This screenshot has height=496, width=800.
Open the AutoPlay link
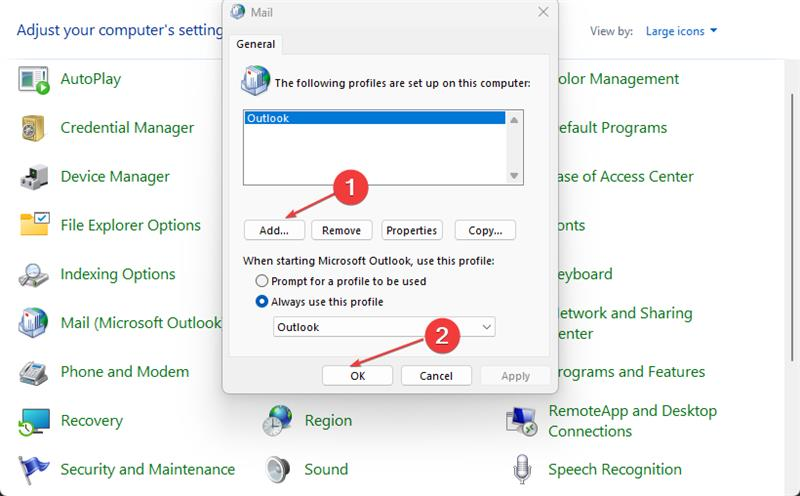coord(91,79)
